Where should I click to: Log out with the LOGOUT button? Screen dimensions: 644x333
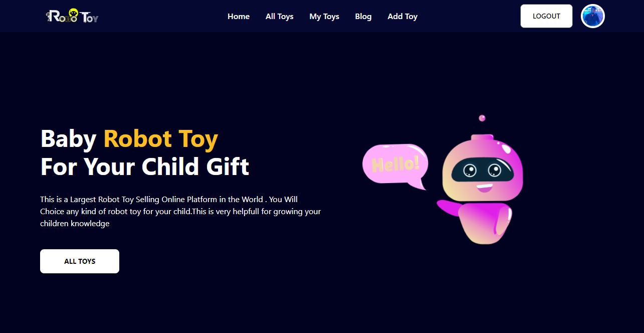tap(546, 16)
